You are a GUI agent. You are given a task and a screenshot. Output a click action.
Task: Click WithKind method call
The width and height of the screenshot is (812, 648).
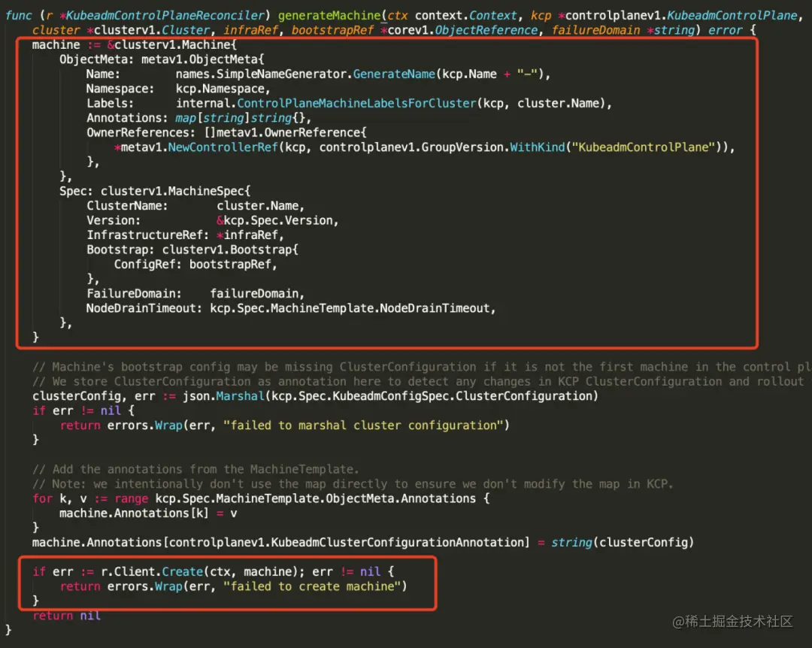pyautogui.click(x=538, y=147)
